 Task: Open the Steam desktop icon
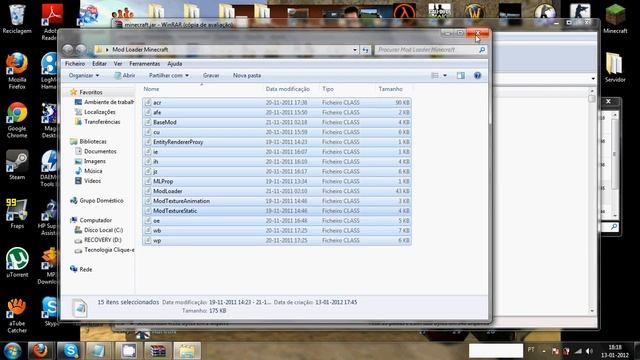[17, 165]
